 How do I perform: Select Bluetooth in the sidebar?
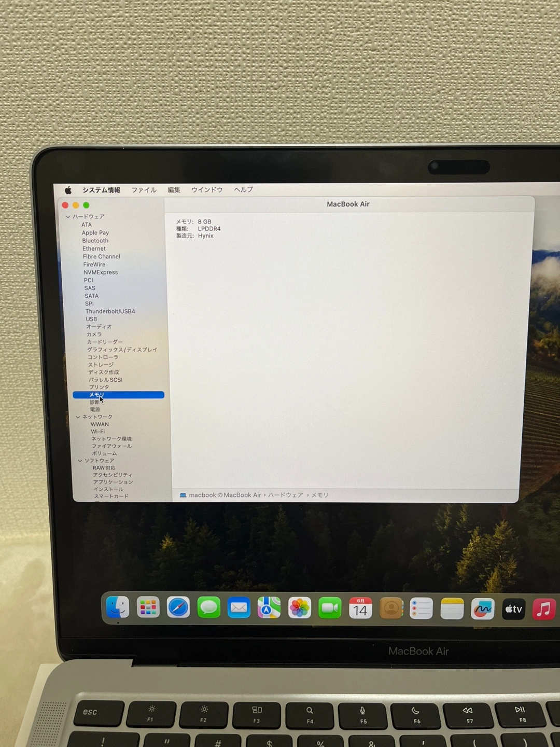pyautogui.click(x=95, y=241)
